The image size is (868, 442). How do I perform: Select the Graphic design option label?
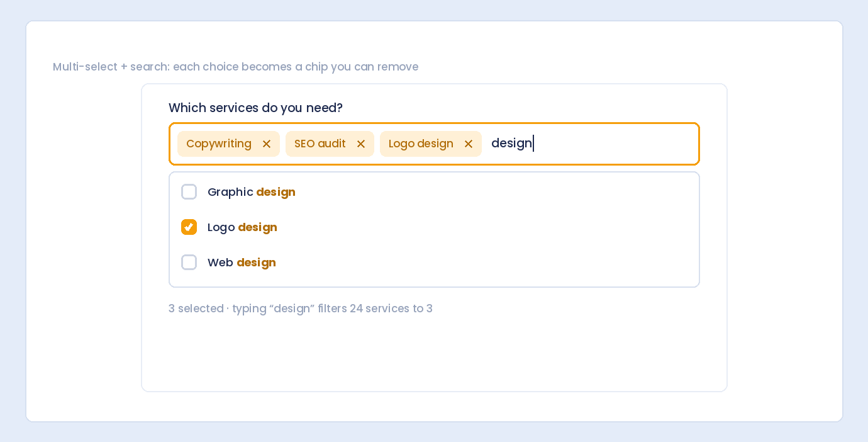(252, 192)
